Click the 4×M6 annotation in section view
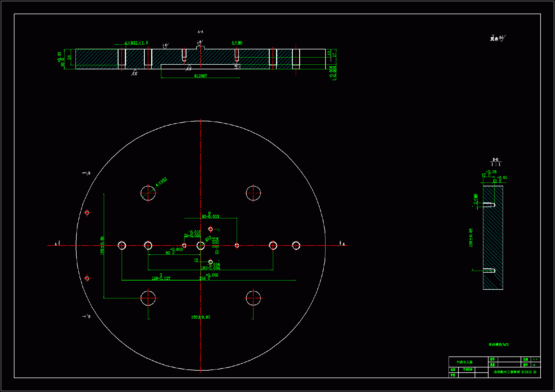This screenshot has height=392, width=555. [x=237, y=42]
